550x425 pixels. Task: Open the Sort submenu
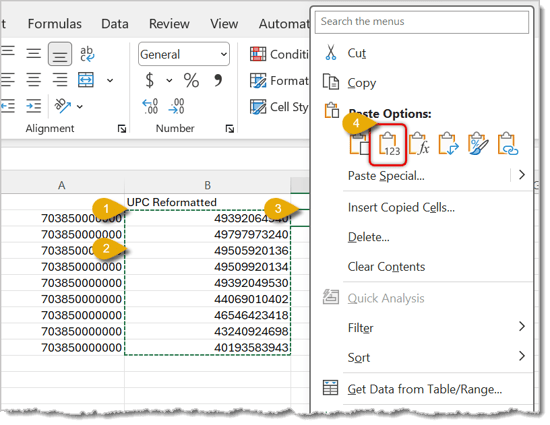(358, 357)
